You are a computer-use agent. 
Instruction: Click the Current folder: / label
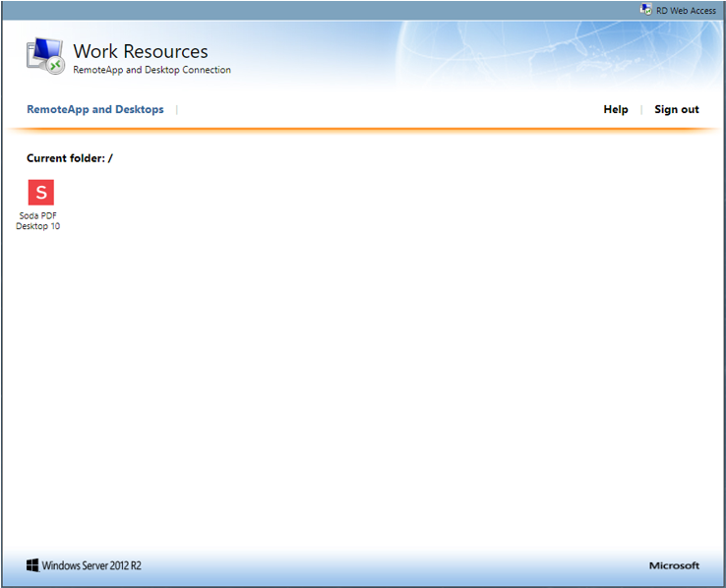pyautogui.click(x=70, y=158)
